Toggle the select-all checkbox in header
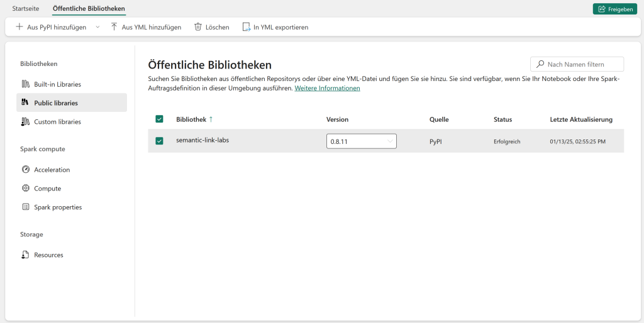 pos(159,119)
